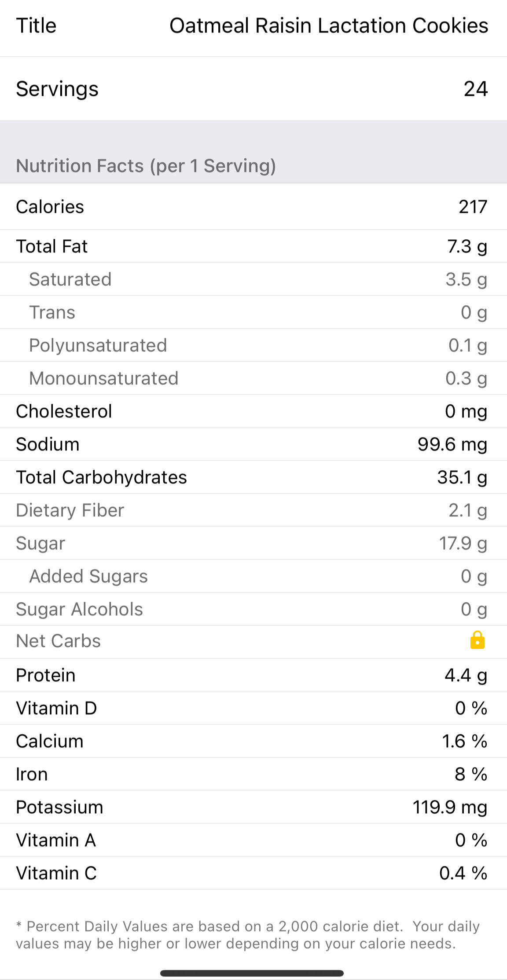The image size is (507, 980).
Task: Select the Polyunsaturated row
Action: click(x=253, y=345)
